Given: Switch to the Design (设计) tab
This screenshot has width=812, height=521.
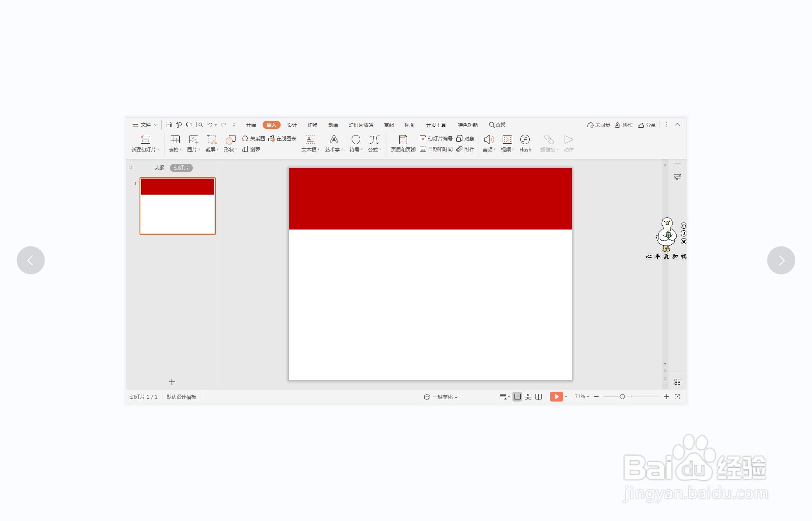Looking at the screenshot, I should (x=292, y=125).
